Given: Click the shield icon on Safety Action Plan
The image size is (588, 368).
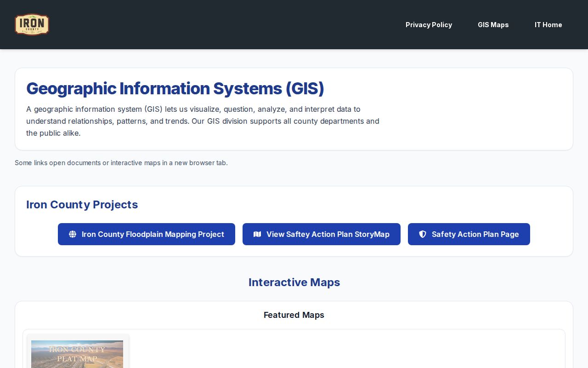Looking at the screenshot, I should (x=423, y=234).
